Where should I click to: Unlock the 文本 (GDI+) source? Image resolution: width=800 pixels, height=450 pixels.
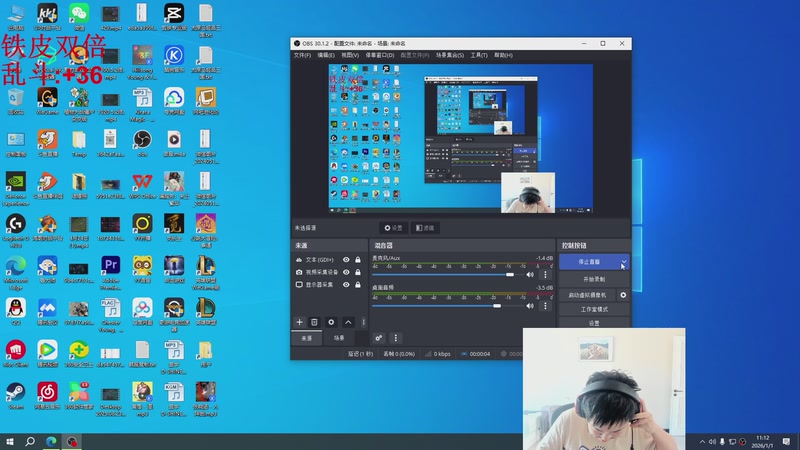[358, 260]
